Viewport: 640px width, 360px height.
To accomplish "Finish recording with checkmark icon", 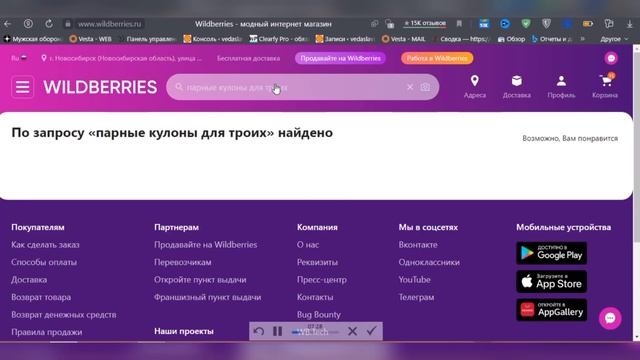I will tap(371, 331).
